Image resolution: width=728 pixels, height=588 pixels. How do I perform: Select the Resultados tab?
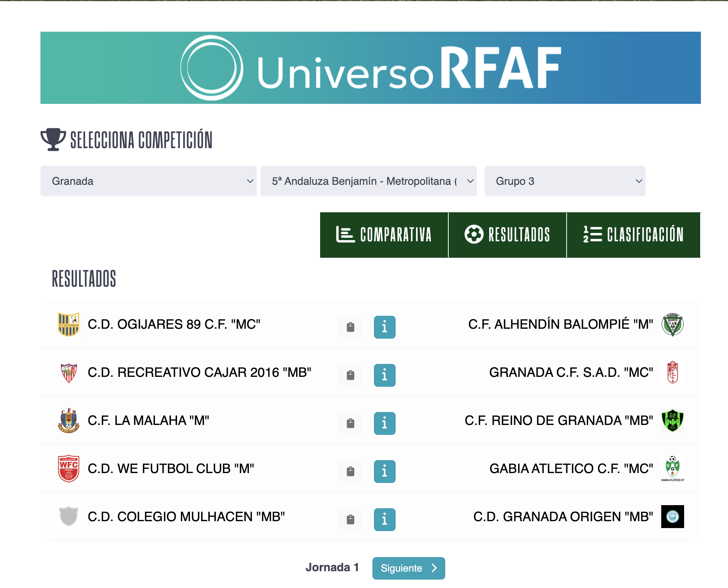pos(507,235)
